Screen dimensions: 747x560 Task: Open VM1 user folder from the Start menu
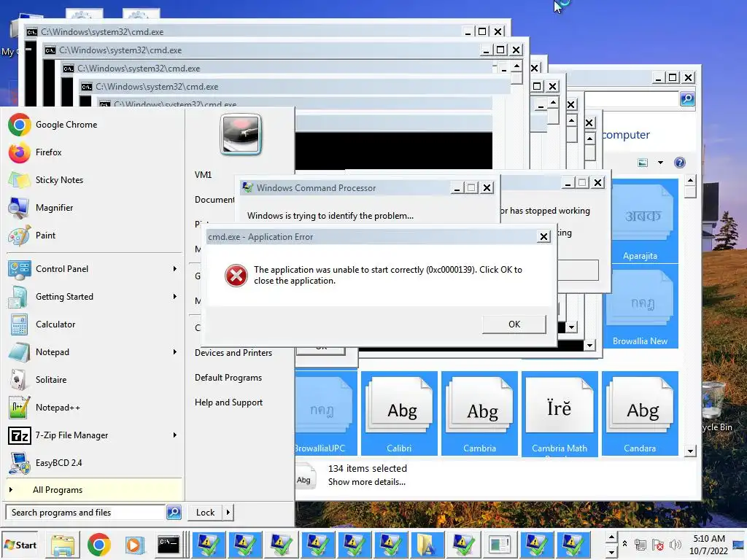pyautogui.click(x=204, y=175)
